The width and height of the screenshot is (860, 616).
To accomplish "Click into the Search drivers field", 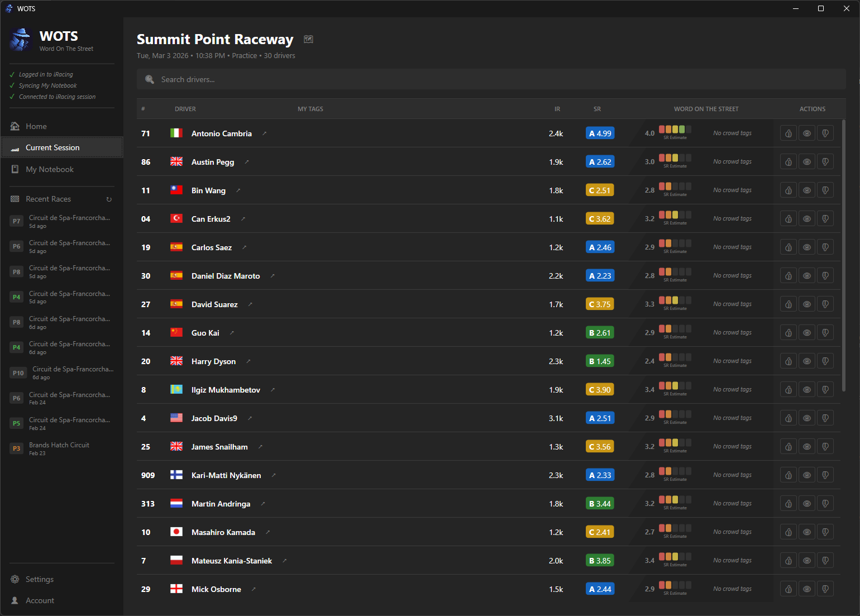I will (491, 79).
